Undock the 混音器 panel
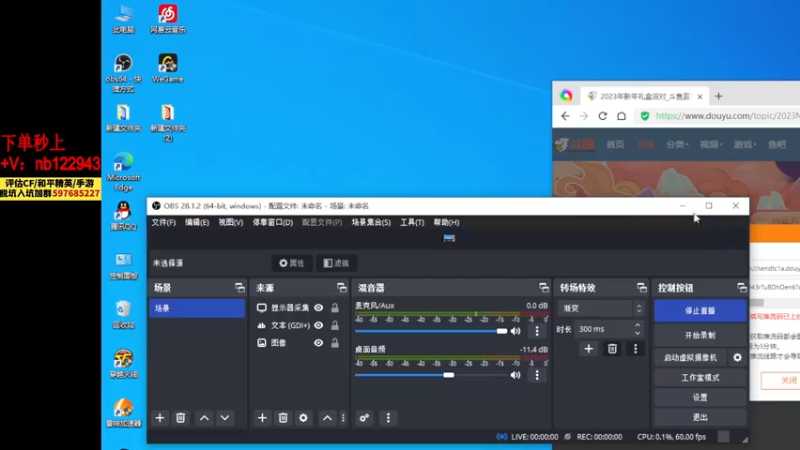The height and width of the screenshot is (450, 800). pyautogui.click(x=544, y=288)
